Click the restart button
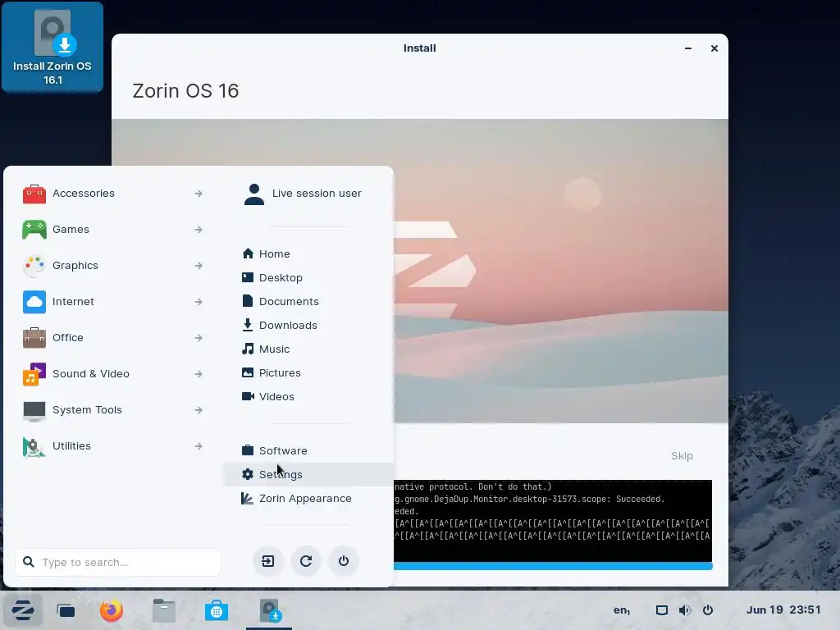Screen dimensions: 840x630 tap(306, 561)
